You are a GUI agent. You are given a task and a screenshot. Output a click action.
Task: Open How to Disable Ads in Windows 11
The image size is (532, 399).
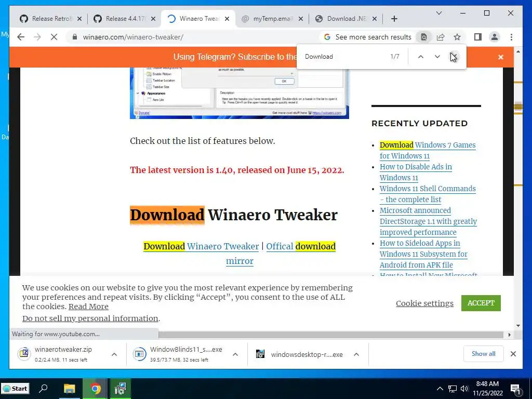click(416, 172)
